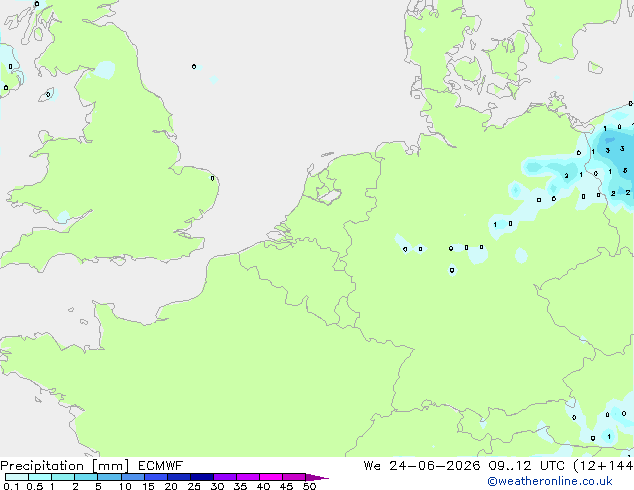Click the Precipitation [mm] title text
Screen dimensions: 634x490
pyautogui.click(x=65, y=466)
